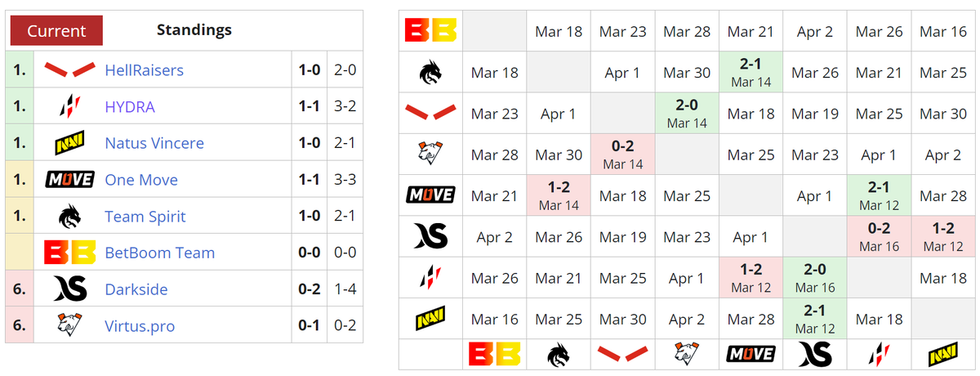The width and height of the screenshot is (980, 376).
Task: Open the Virtus.pro team link
Action: (140, 326)
